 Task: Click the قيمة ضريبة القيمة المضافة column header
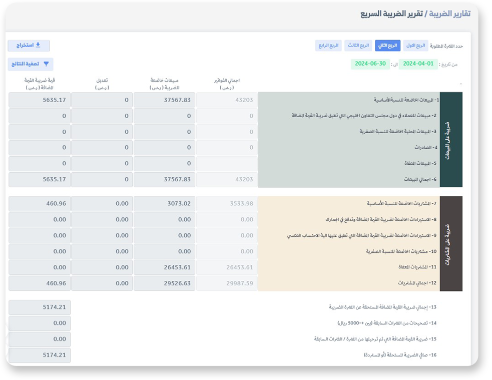(x=40, y=84)
